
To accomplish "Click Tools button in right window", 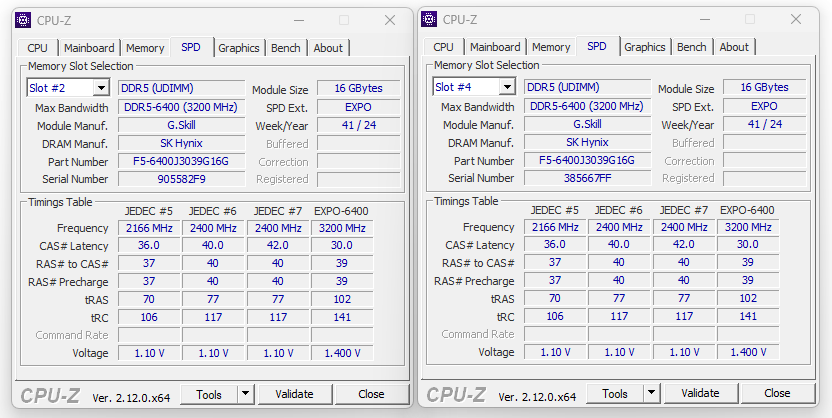I will (x=615, y=393).
